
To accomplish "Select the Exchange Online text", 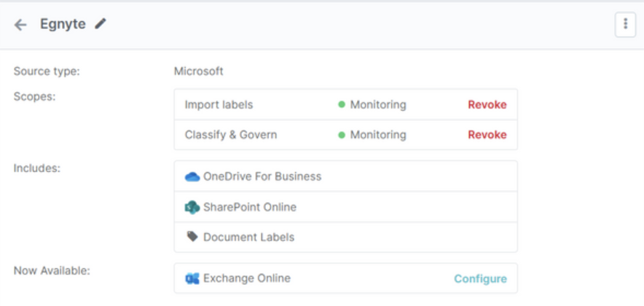I will (x=246, y=278).
